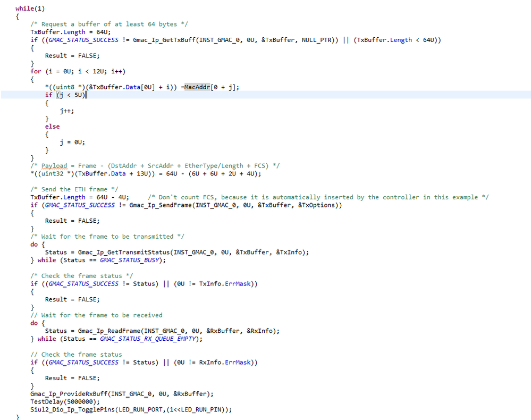Click the Siul2_Dio_Ip_TogglePins call
This screenshot has width=531, height=420.
tap(73, 409)
